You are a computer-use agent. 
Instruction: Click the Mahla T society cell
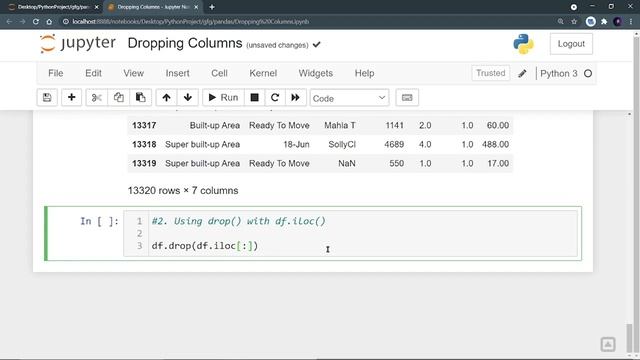(x=340, y=125)
